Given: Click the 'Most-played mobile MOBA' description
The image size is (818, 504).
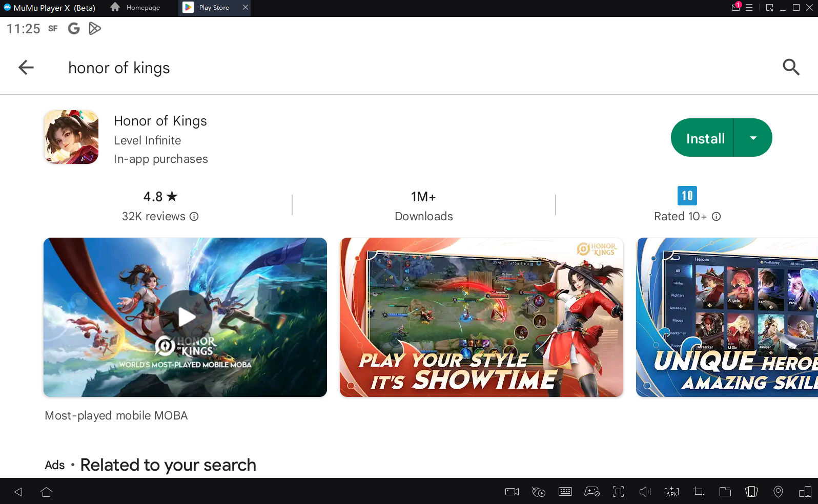Looking at the screenshot, I should coord(116,415).
